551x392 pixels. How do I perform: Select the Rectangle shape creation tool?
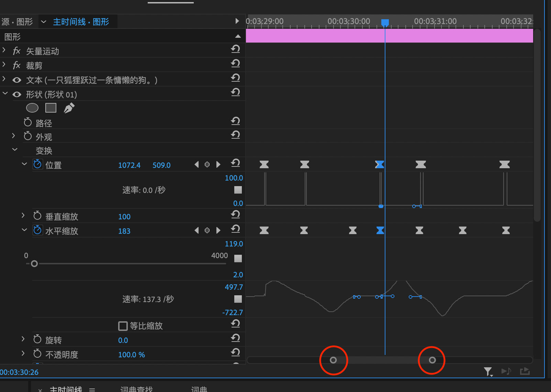pyautogui.click(x=50, y=107)
